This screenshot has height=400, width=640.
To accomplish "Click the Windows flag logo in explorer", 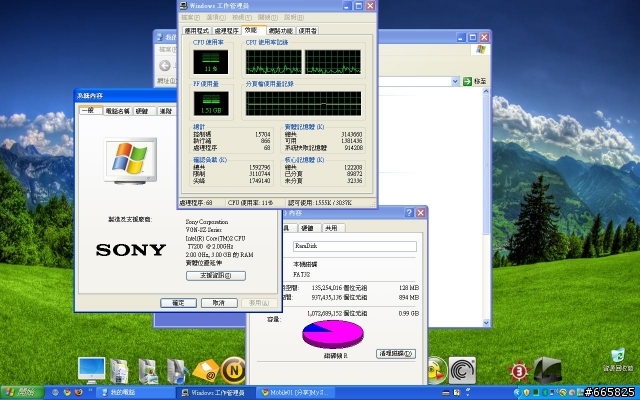I will [x=481, y=49].
